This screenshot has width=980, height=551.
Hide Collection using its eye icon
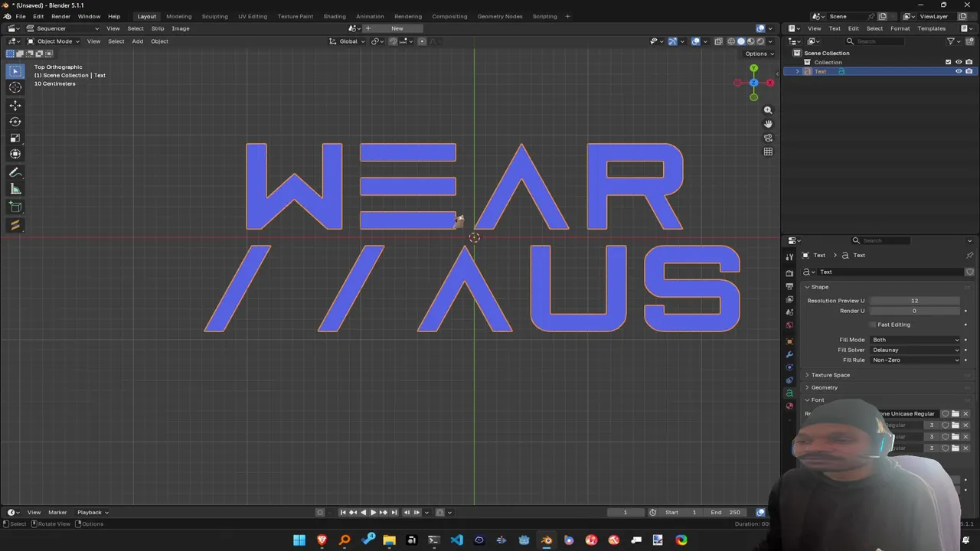point(959,62)
